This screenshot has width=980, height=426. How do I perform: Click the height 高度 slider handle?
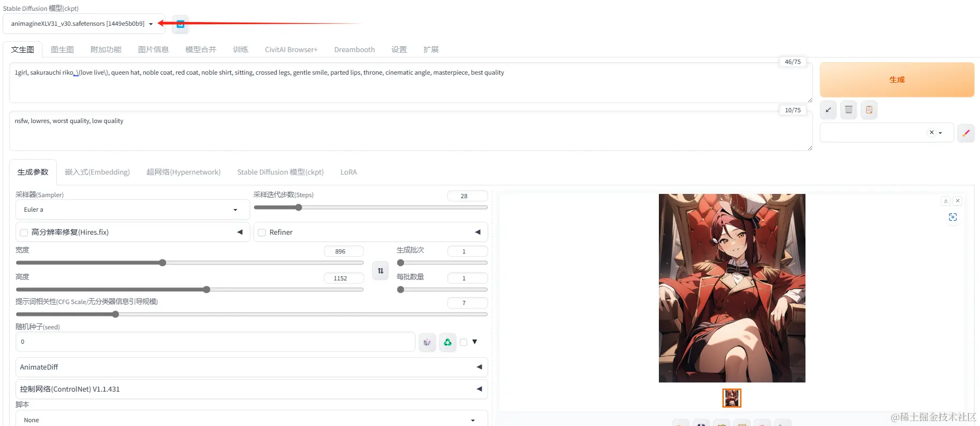point(207,290)
